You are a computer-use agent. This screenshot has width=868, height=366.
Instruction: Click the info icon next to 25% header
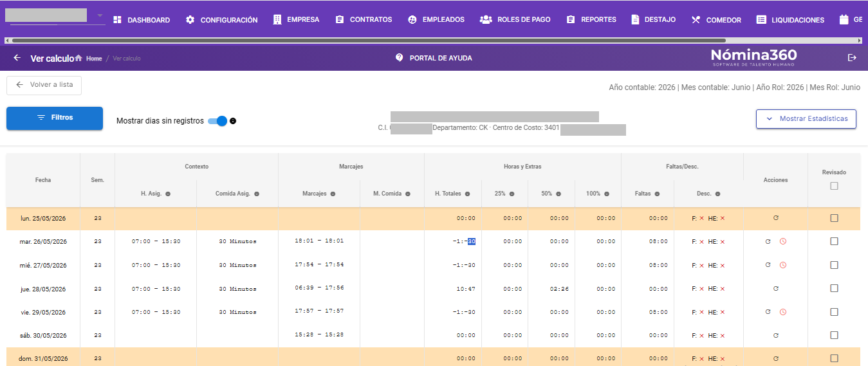(512, 194)
